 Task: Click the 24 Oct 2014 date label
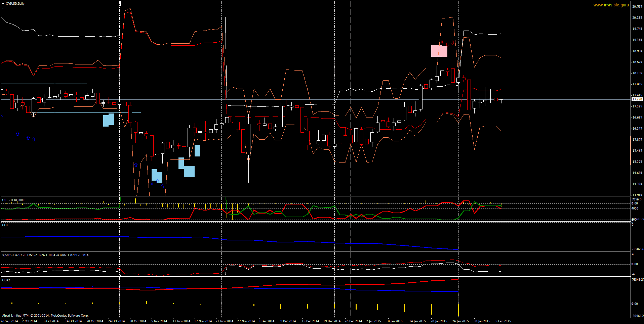(x=116, y=321)
